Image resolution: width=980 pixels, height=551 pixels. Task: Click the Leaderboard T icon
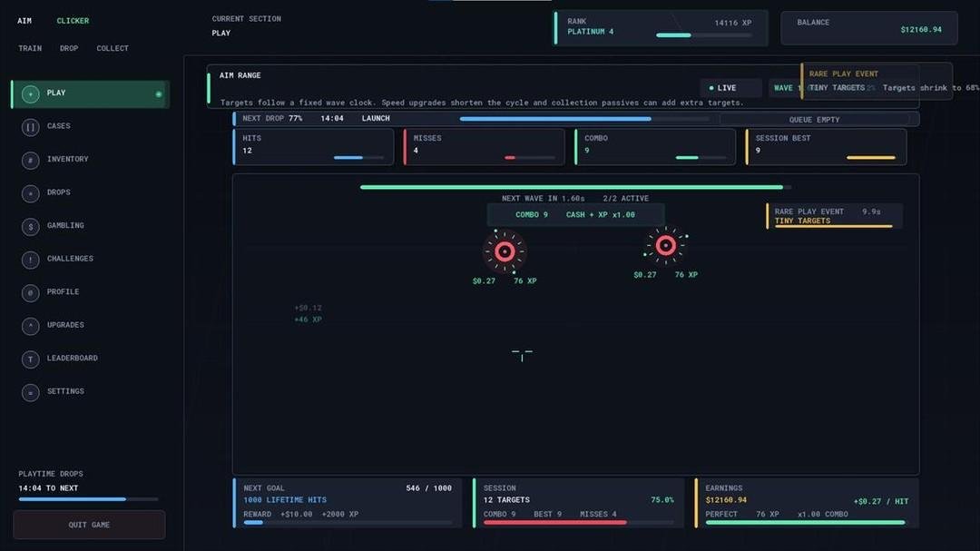tap(30, 359)
